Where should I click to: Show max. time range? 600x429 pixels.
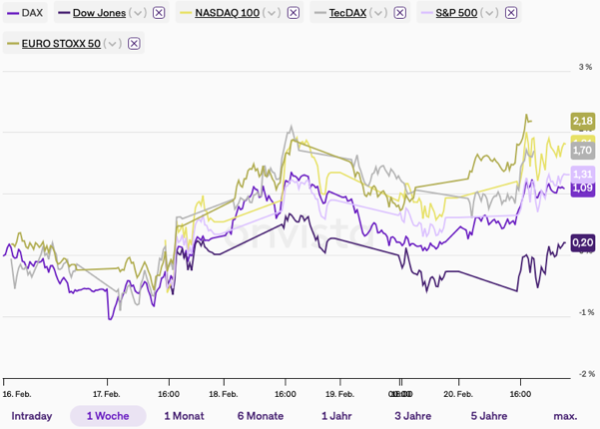click(x=565, y=415)
